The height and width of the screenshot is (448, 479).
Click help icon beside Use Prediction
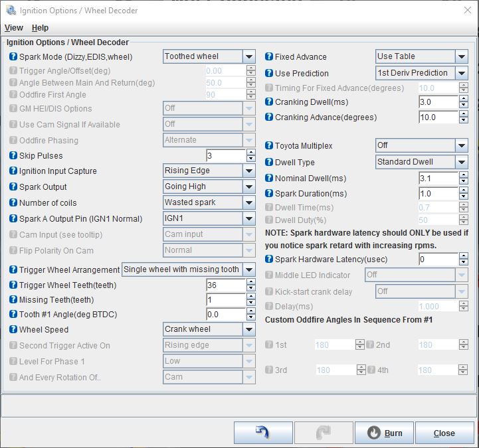[x=269, y=73]
